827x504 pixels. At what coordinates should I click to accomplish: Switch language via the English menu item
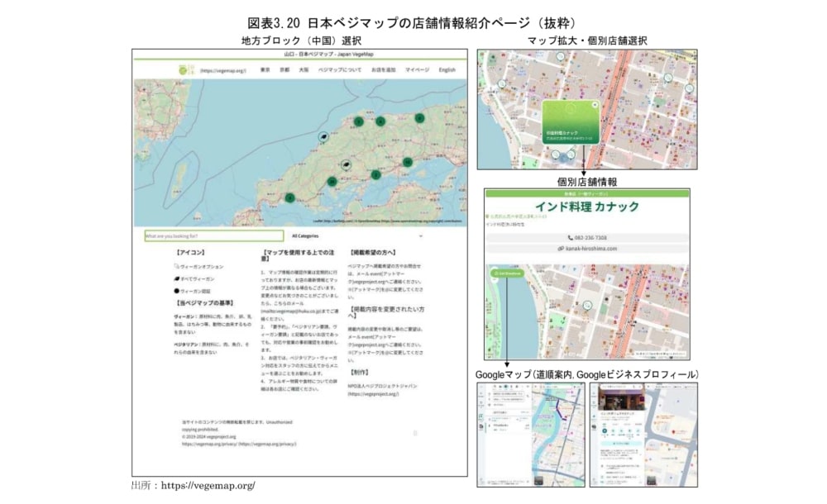tap(447, 69)
